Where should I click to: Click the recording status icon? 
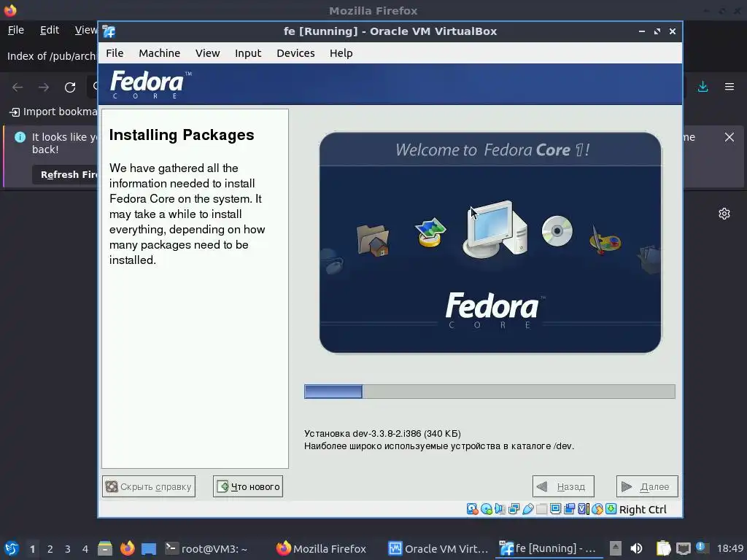569,509
